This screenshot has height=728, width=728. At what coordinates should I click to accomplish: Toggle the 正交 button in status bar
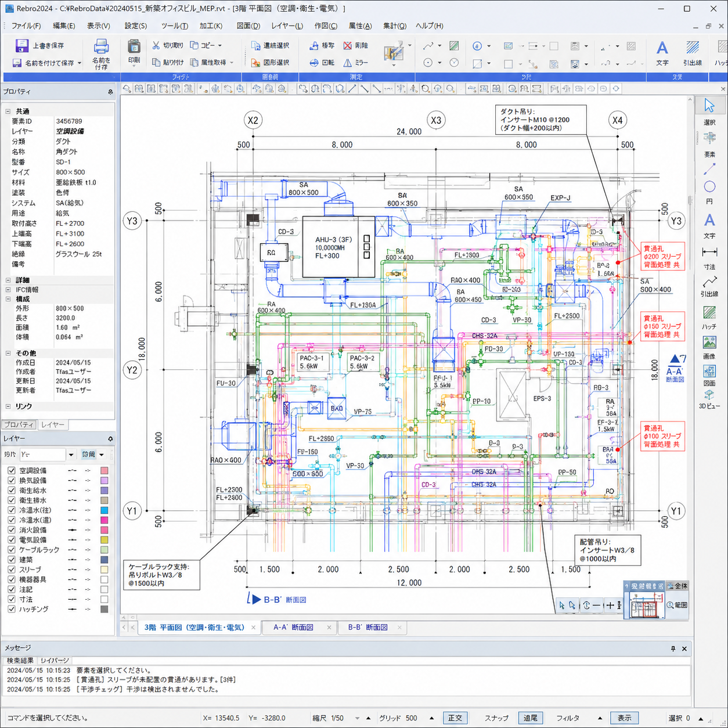point(455,718)
